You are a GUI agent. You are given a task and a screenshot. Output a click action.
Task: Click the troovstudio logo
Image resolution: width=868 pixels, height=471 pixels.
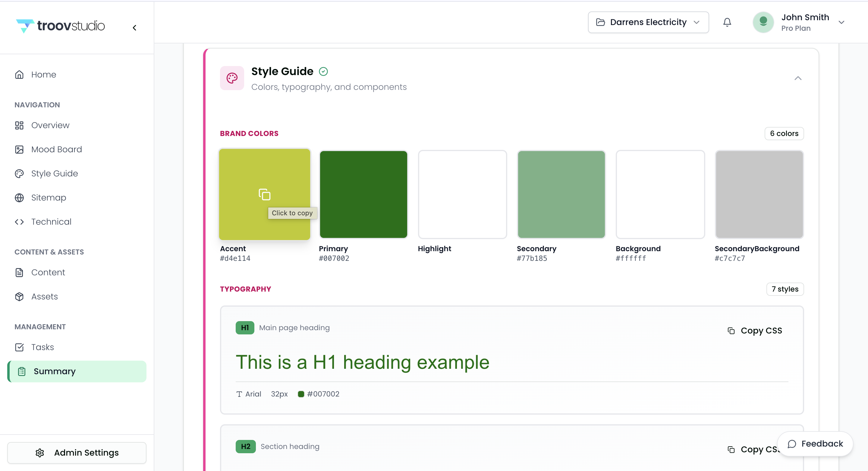pos(61,26)
